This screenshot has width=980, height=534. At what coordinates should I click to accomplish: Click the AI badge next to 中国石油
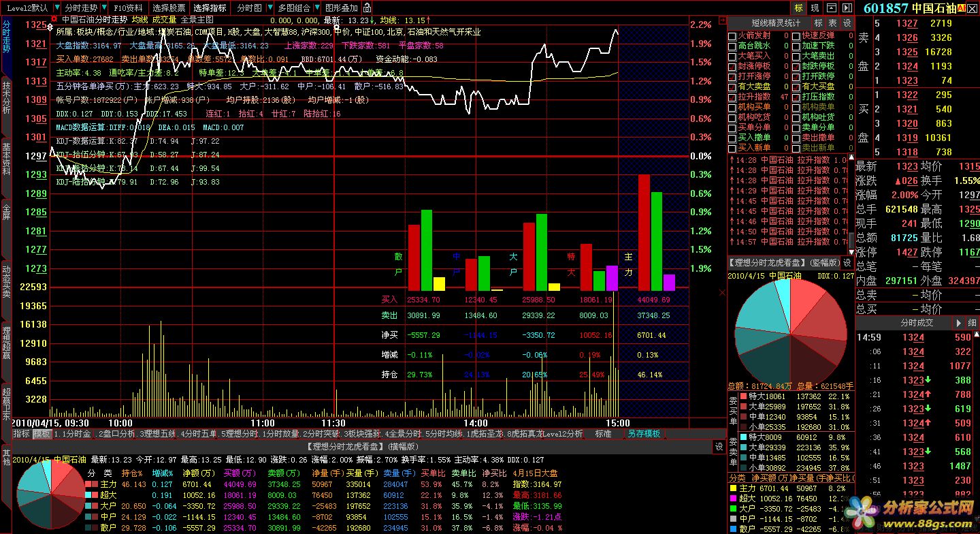962,8
